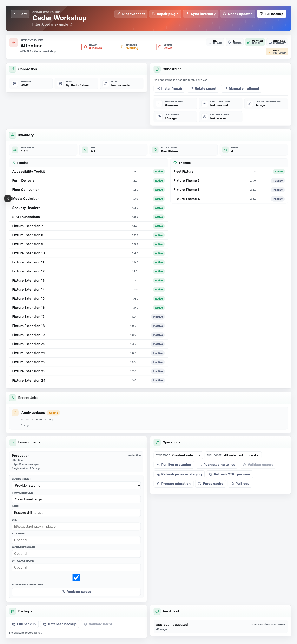Click the Rotate secret button
This screenshot has height=644, width=297.
(203, 88)
